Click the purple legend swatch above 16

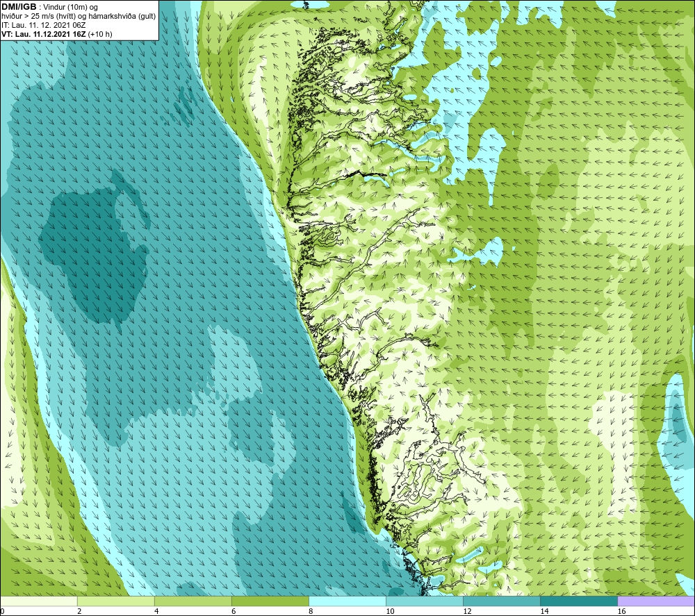pos(656,601)
